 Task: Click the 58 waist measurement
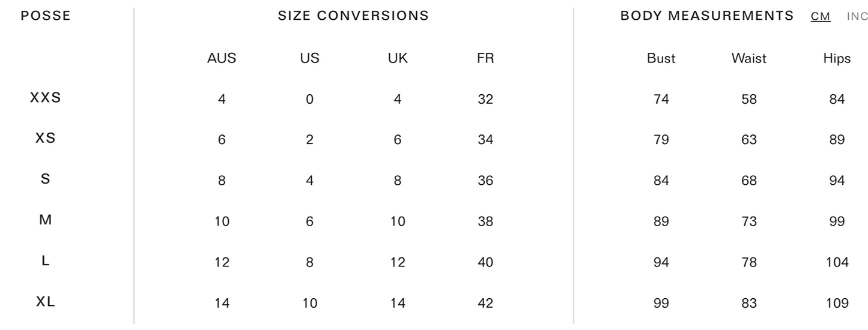(749, 100)
